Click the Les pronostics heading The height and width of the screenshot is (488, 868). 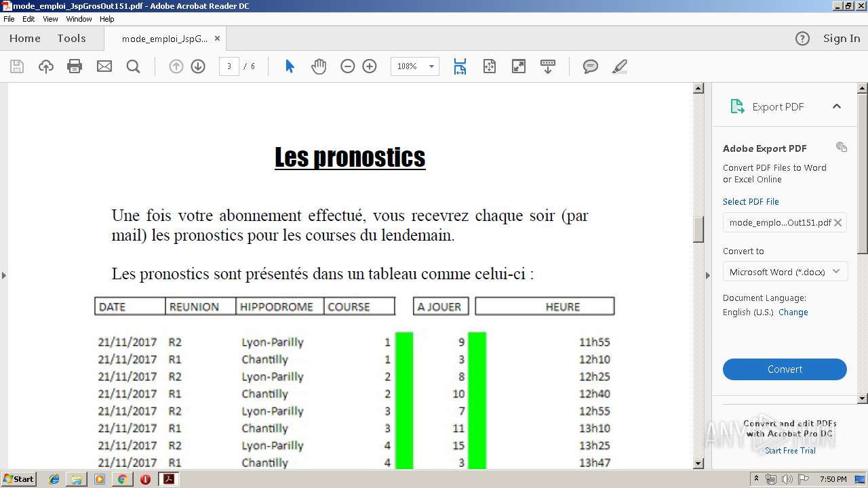(350, 157)
